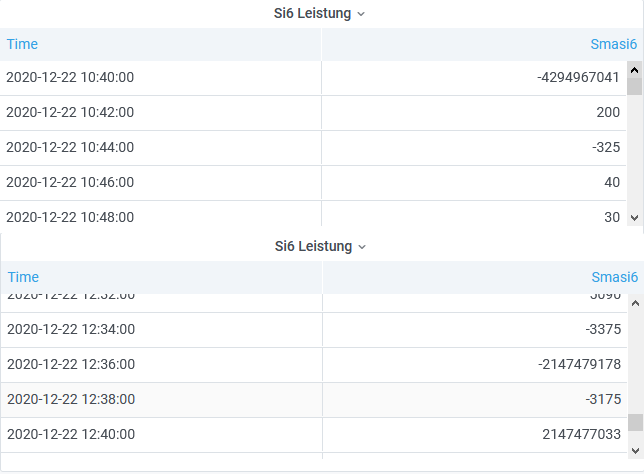Sort bottom table by Smasi6 column
The height and width of the screenshot is (474, 644).
click(614, 277)
